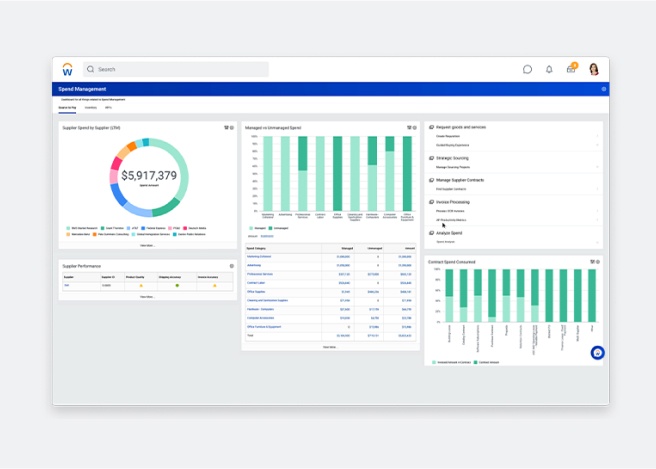
Task: Click gear icon on Contract Spend Consumed card
Action: [x=596, y=262]
